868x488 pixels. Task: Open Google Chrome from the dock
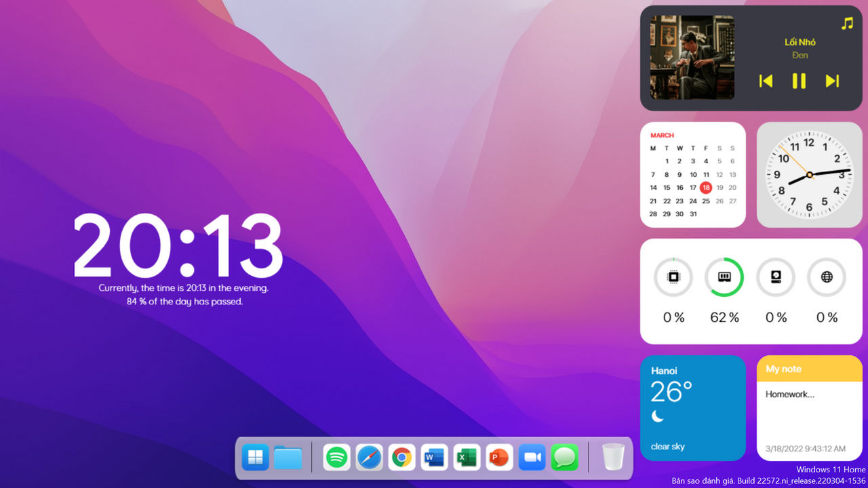click(402, 457)
